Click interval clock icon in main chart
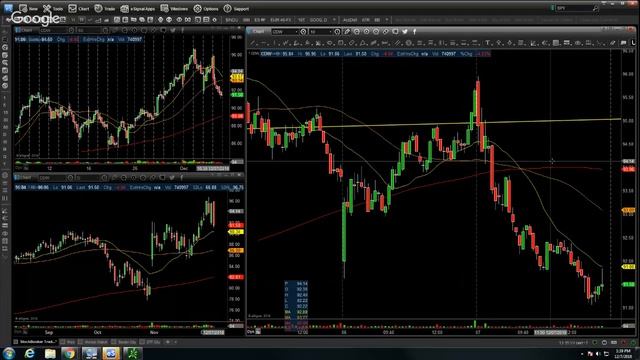The image size is (640, 360). (337, 31)
